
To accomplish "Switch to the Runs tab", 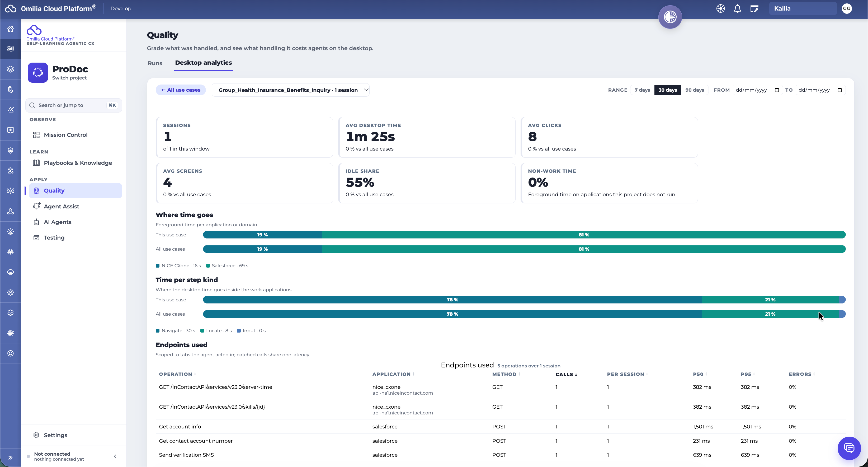I will (155, 63).
